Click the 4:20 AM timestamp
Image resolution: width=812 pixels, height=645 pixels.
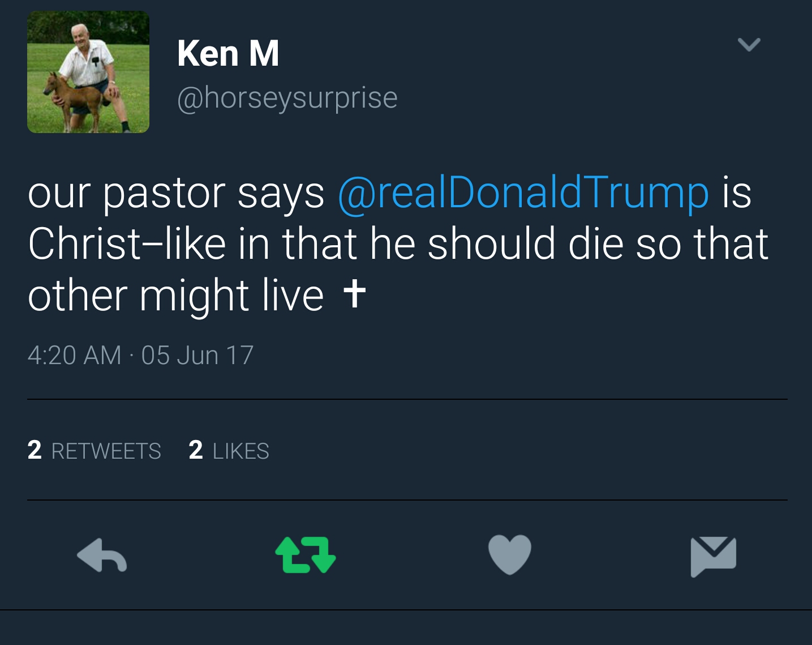click(x=74, y=356)
